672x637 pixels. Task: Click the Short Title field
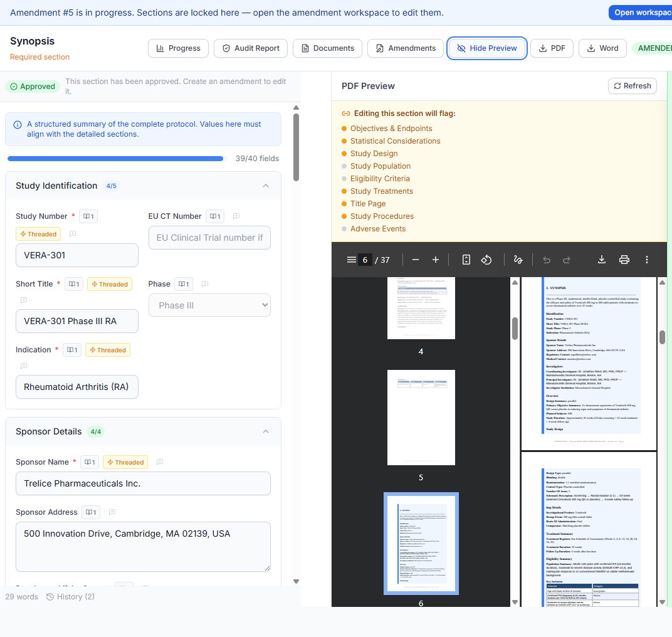click(x=76, y=321)
